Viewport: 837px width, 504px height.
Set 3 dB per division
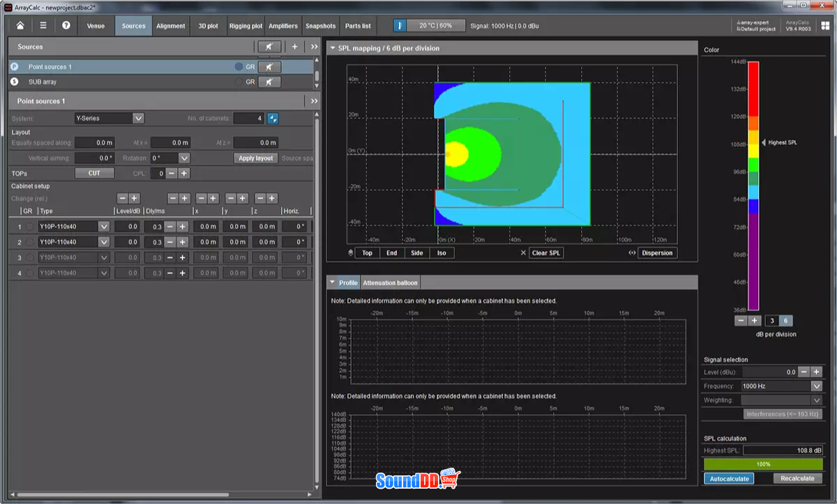771,321
